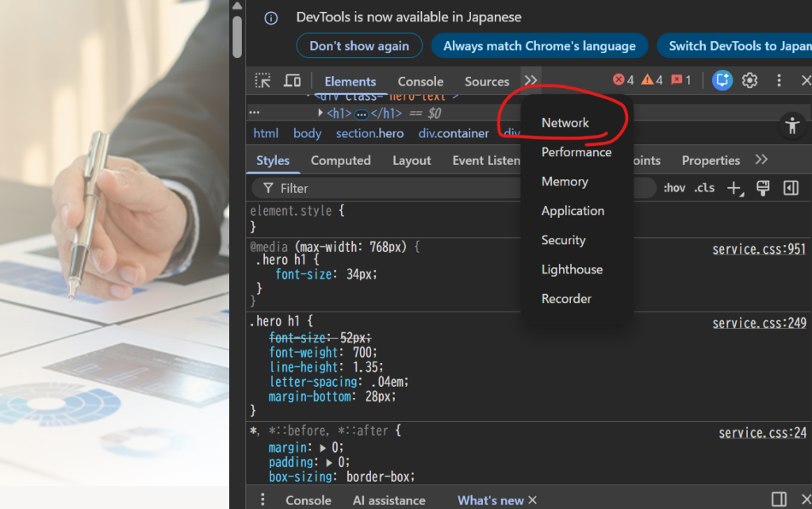Image resolution: width=812 pixels, height=509 pixels.
Task: Select Network from the overflow menu
Action: pyautogui.click(x=565, y=123)
